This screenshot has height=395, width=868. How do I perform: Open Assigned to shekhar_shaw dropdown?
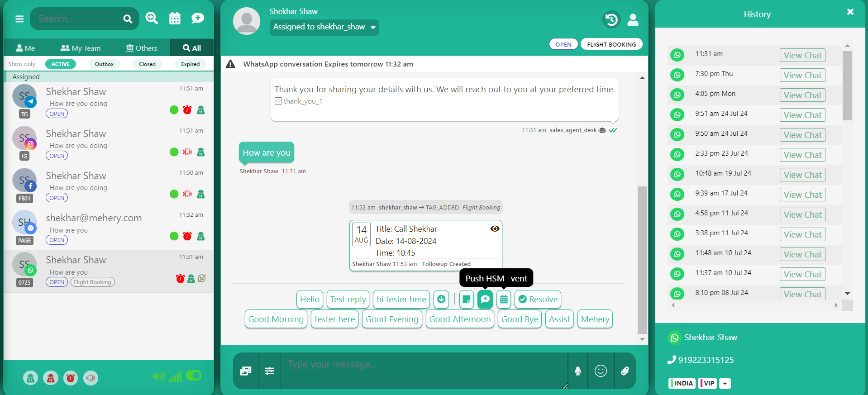(x=324, y=27)
